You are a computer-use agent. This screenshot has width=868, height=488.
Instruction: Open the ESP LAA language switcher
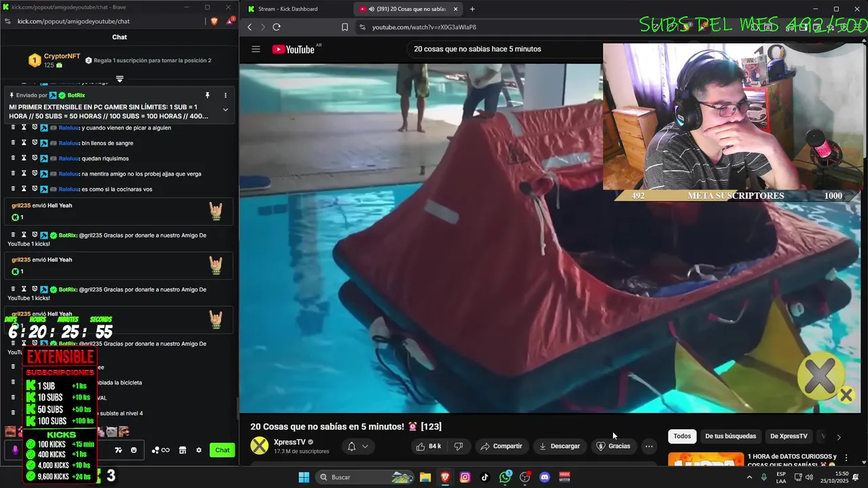(781, 477)
